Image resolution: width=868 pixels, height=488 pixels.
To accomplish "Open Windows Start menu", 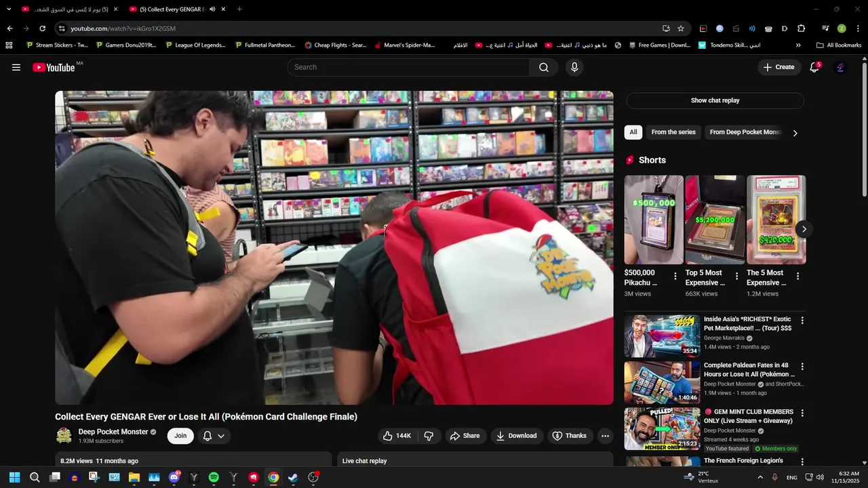I will (x=15, y=477).
